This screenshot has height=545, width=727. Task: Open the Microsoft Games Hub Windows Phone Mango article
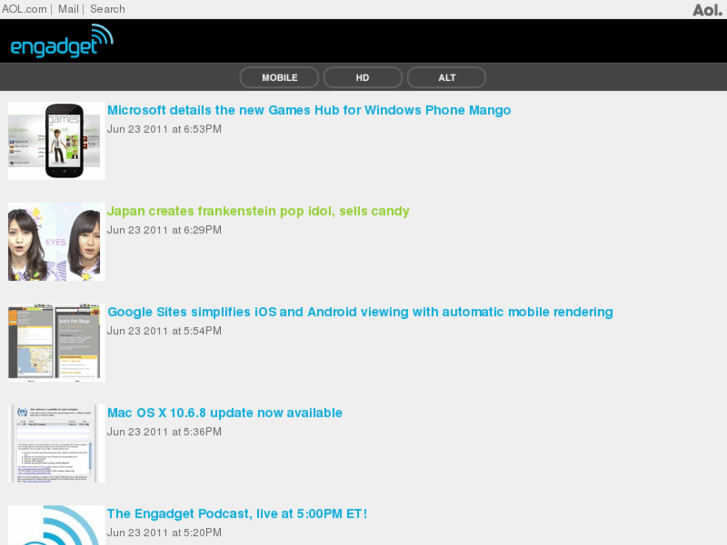[309, 110]
